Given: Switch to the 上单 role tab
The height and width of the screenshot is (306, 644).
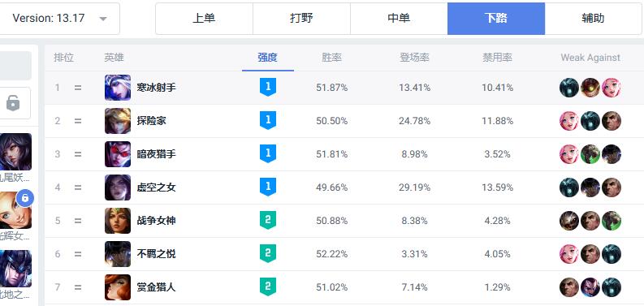Looking at the screenshot, I should (204, 19).
